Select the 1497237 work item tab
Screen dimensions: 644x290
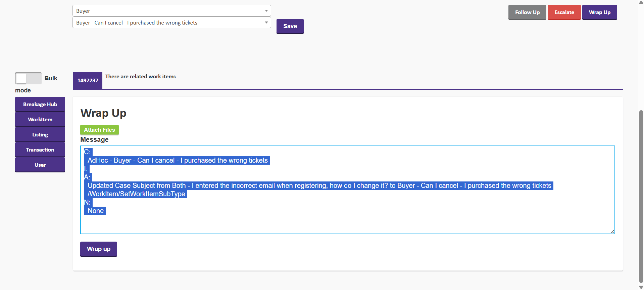pyautogui.click(x=88, y=81)
